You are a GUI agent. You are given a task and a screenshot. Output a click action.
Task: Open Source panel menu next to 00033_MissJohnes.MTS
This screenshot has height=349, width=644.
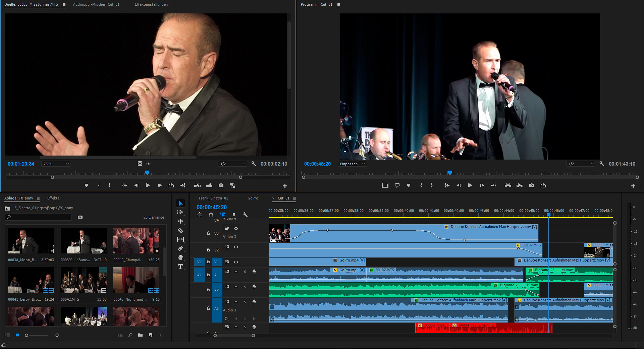[64, 5]
